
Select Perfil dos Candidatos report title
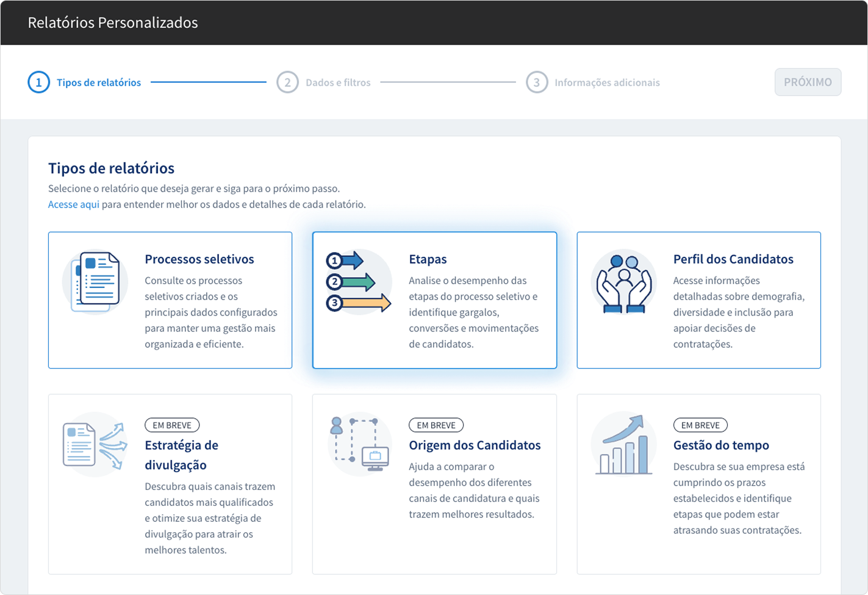(x=733, y=259)
